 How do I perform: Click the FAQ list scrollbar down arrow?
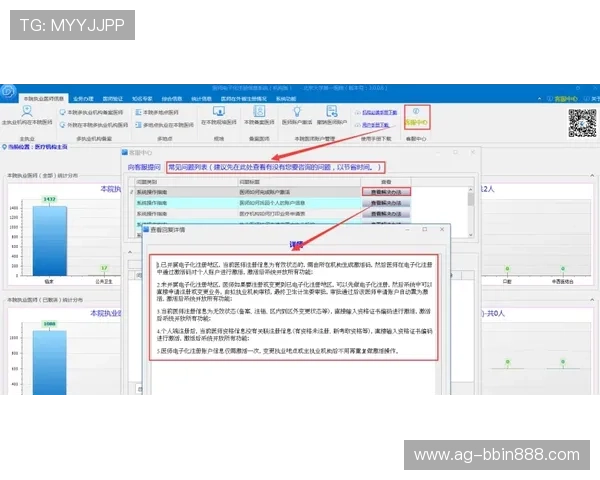(x=471, y=235)
